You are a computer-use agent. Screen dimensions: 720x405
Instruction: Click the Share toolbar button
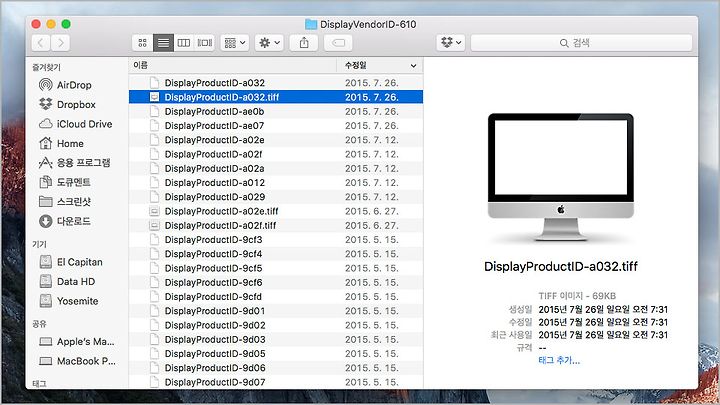[304, 43]
